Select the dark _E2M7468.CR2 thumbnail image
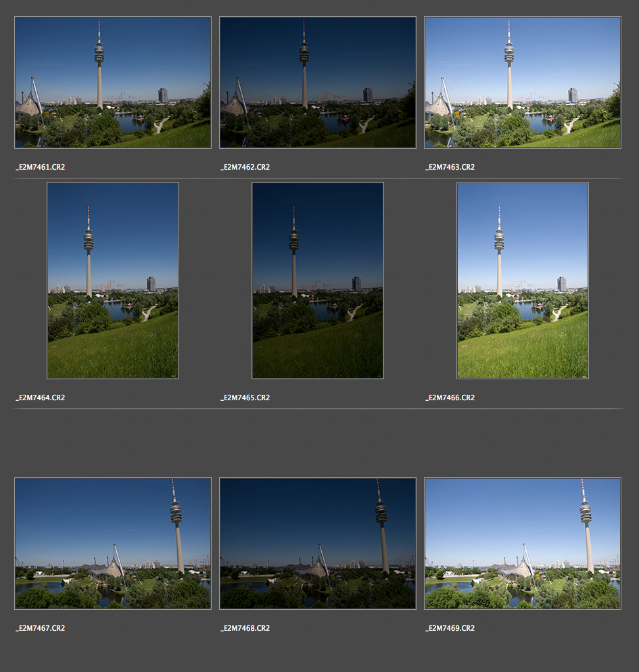The width and height of the screenshot is (639, 672). point(318,544)
